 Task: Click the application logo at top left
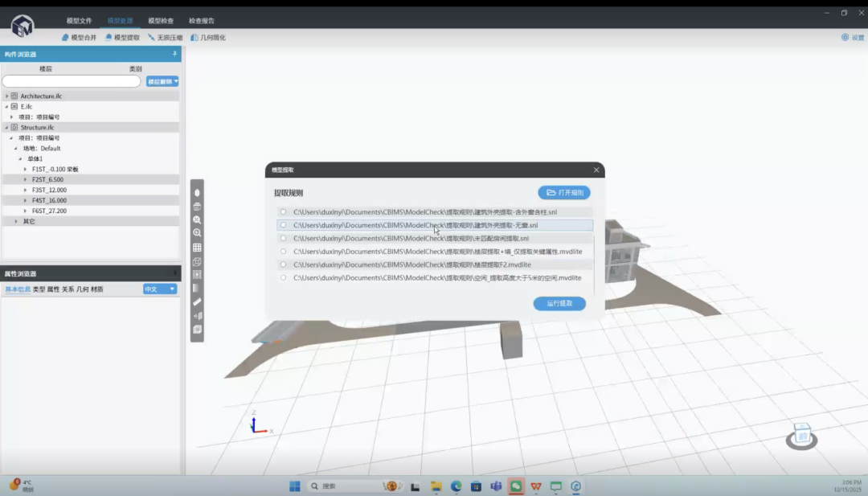coord(23,26)
